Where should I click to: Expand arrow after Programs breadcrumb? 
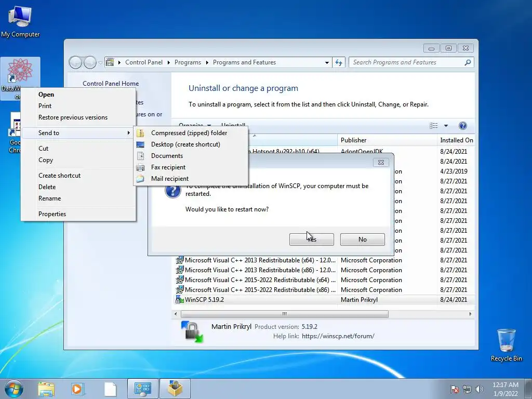click(207, 62)
